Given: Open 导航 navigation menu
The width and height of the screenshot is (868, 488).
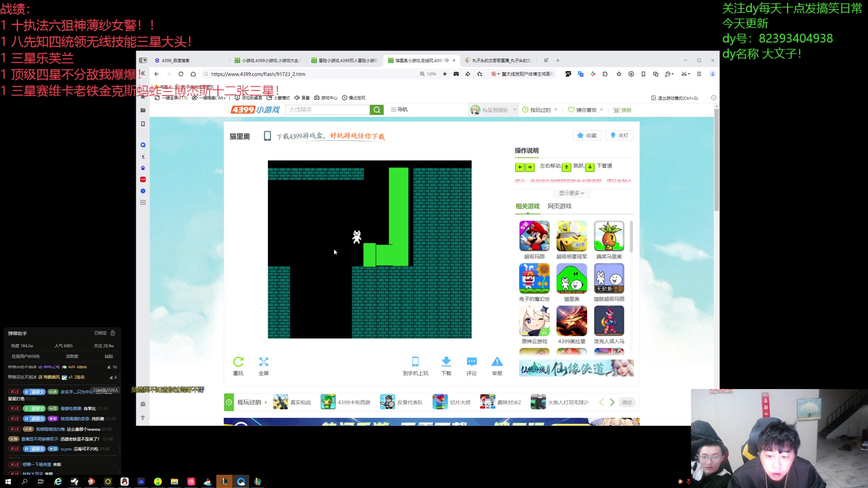Looking at the screenshot, I should pyautogui.click(x=399, y=109).
